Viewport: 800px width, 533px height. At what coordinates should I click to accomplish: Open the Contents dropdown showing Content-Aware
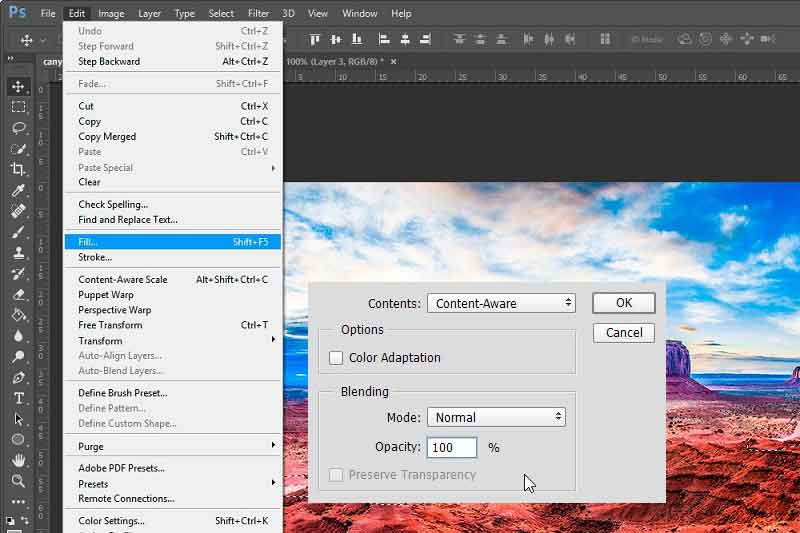501,303
